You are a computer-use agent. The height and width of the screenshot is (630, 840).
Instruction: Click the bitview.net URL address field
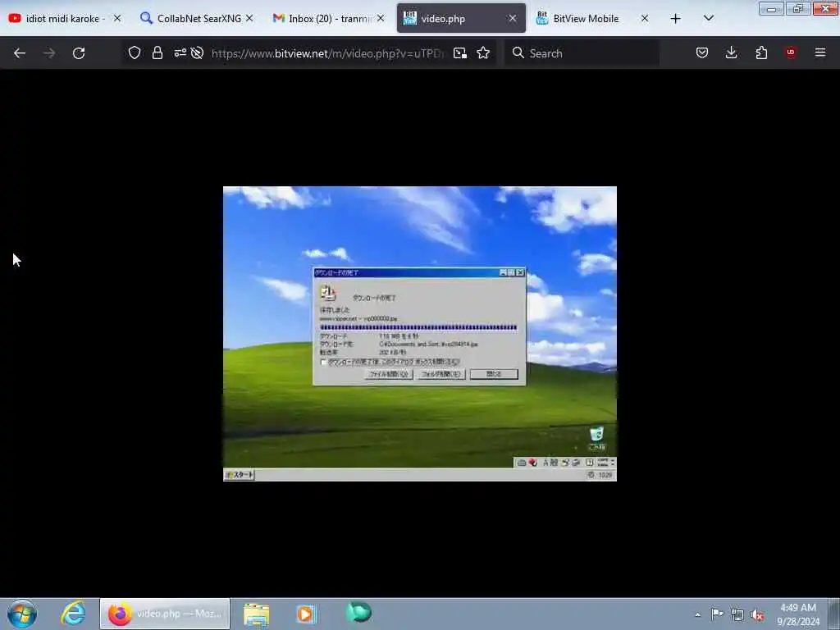(328, 53)
